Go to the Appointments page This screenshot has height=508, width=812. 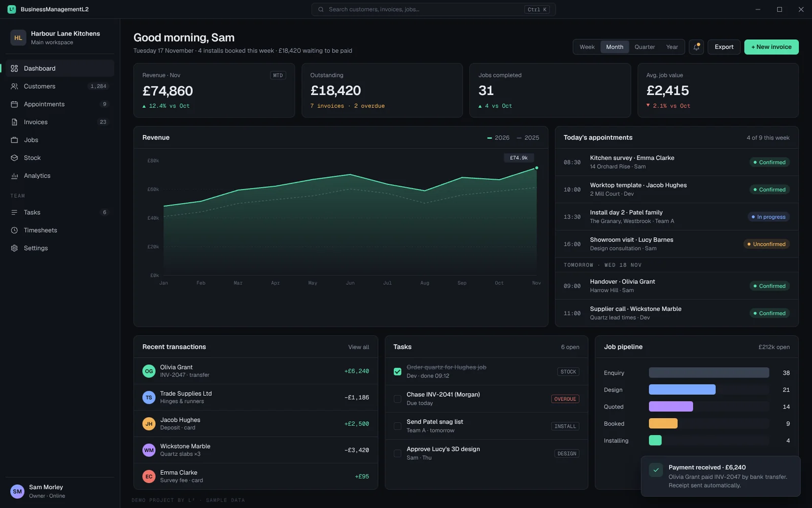60,104
